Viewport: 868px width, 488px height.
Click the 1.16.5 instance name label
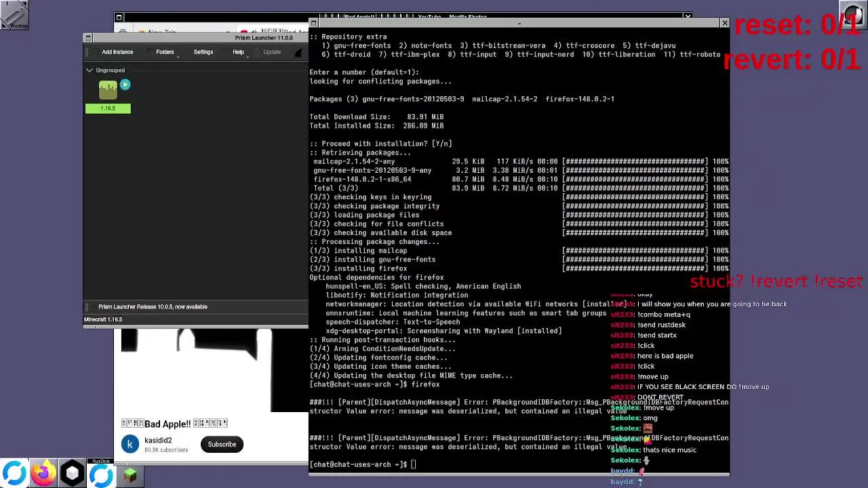108,108
